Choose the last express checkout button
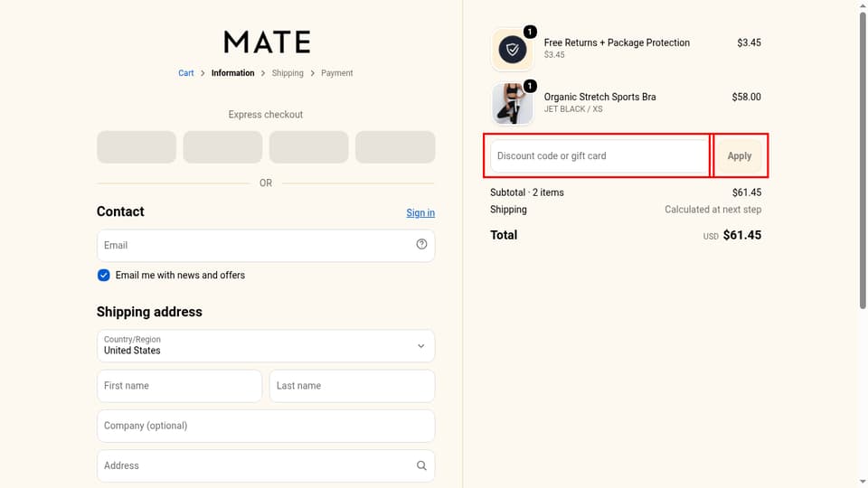The height and width of the screenshot is (488, 868). pos(395,147)
